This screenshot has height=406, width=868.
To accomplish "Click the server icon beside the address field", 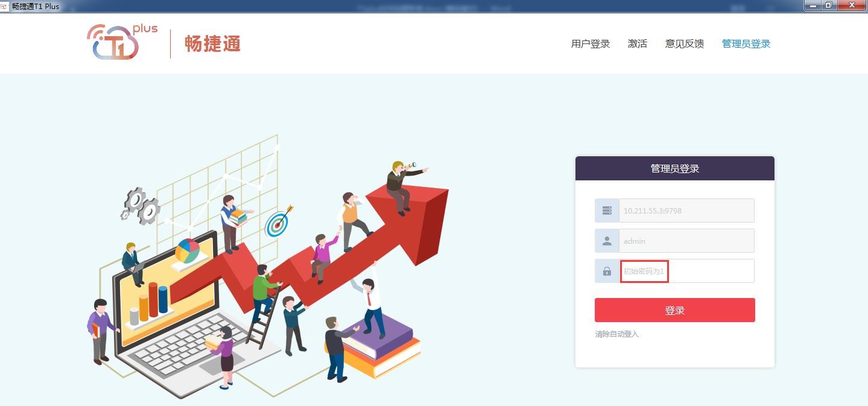I will coord(607,211).
